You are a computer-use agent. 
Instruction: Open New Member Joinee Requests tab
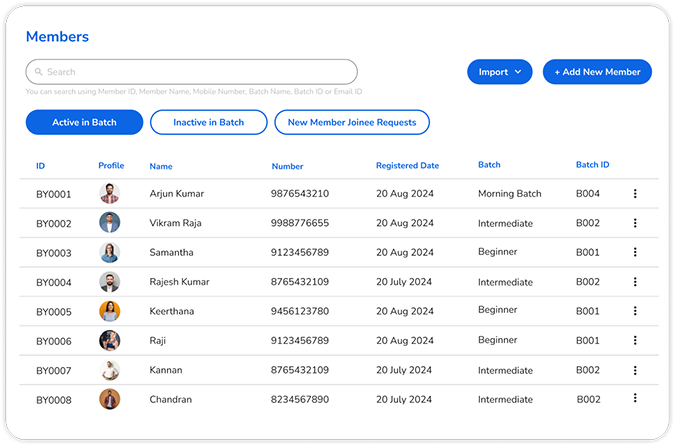pos(352,122)
